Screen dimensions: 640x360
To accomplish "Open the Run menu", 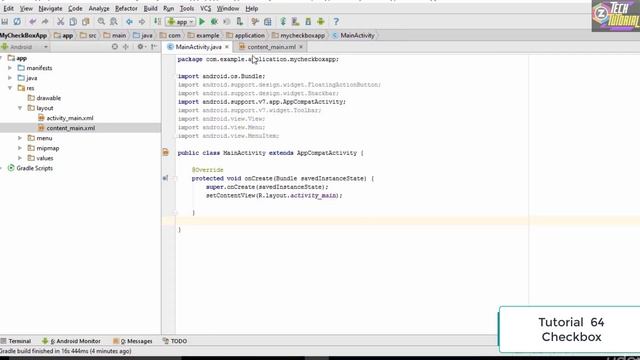I will click(x=168, y=8).
